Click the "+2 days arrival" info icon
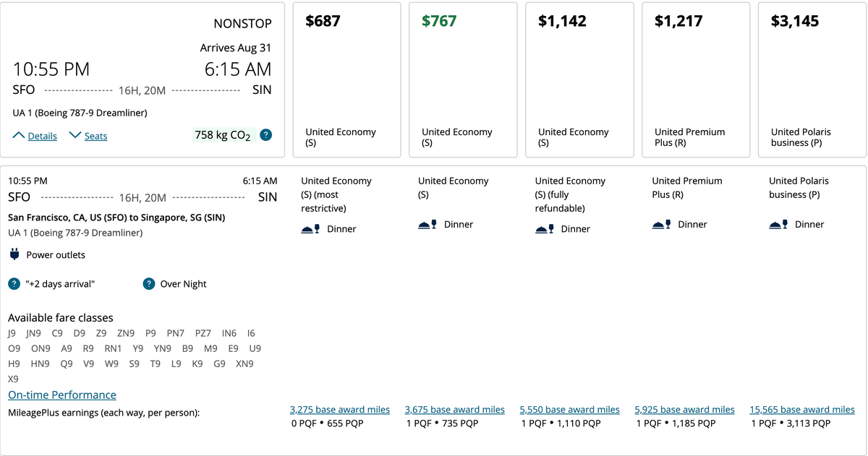Image resolution: width=868 pixels, height=456 pixels. pos(14,284)
